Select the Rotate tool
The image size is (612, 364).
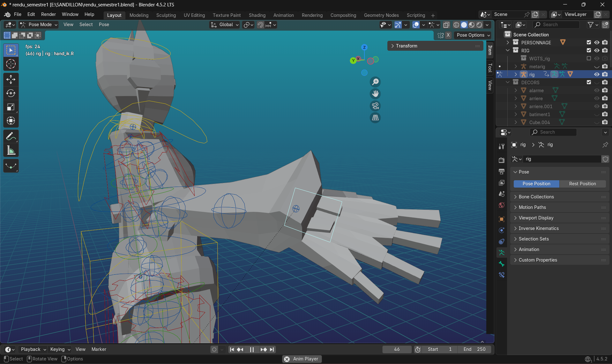[x=11, y=93]
